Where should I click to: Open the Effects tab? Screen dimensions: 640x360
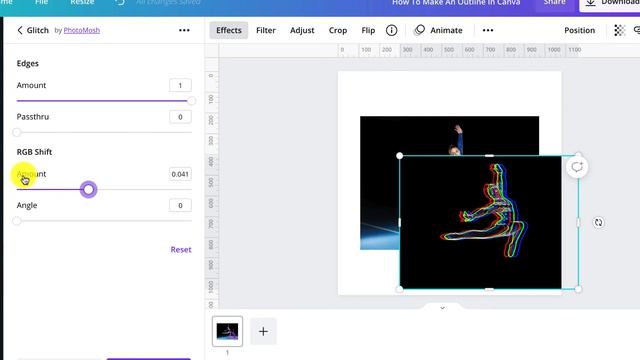pos(229,30)
